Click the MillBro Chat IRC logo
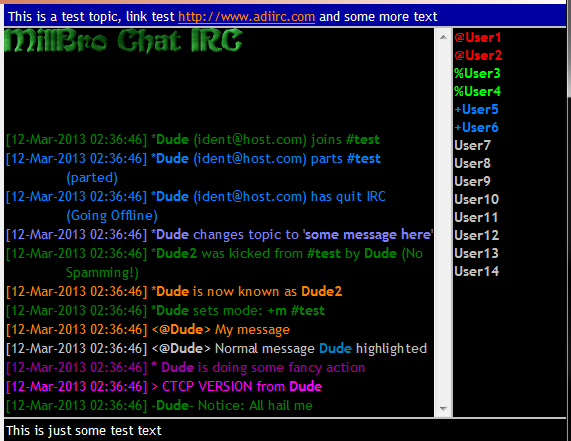Image resolution: width=571 pixels, height=441 pixels. [x=123, y=41]
